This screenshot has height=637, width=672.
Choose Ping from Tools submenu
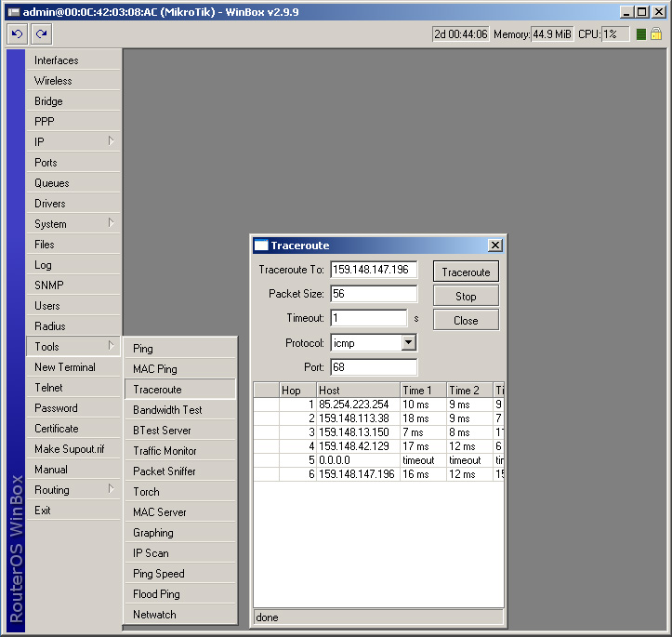180,349
